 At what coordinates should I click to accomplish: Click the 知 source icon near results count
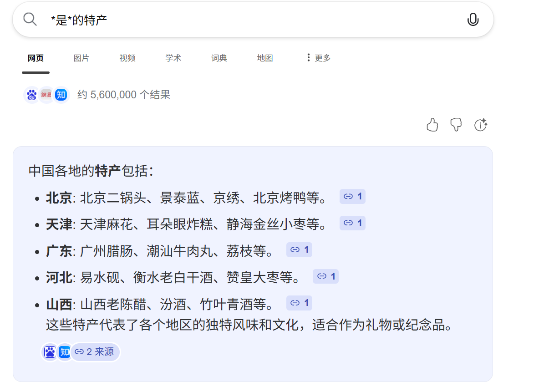tap(61, 95)
